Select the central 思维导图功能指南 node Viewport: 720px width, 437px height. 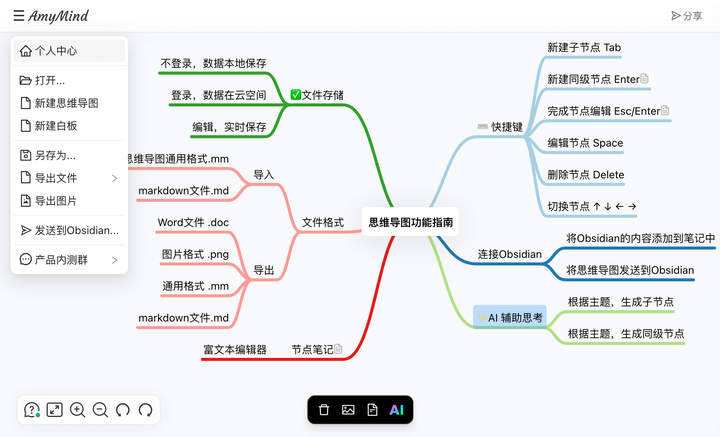pyautogui.click(x=410, y=222)
